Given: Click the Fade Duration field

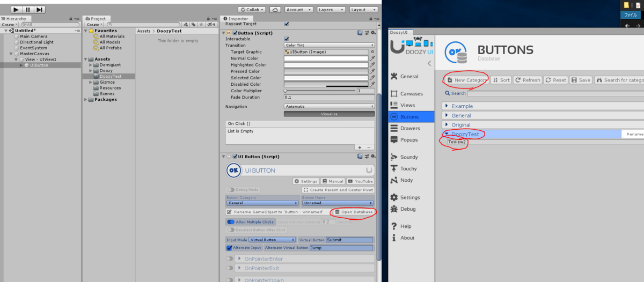Looking at the screenshot, I should [329, 97].
